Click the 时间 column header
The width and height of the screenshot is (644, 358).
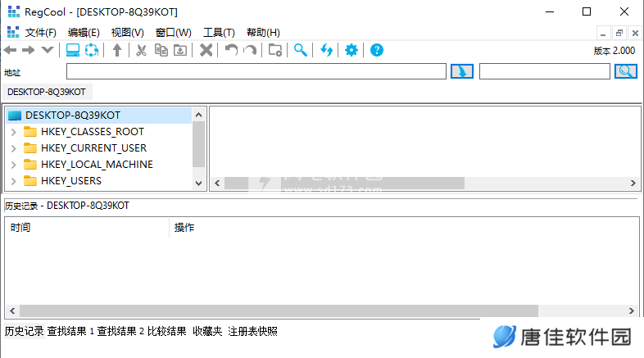[87, 228]
